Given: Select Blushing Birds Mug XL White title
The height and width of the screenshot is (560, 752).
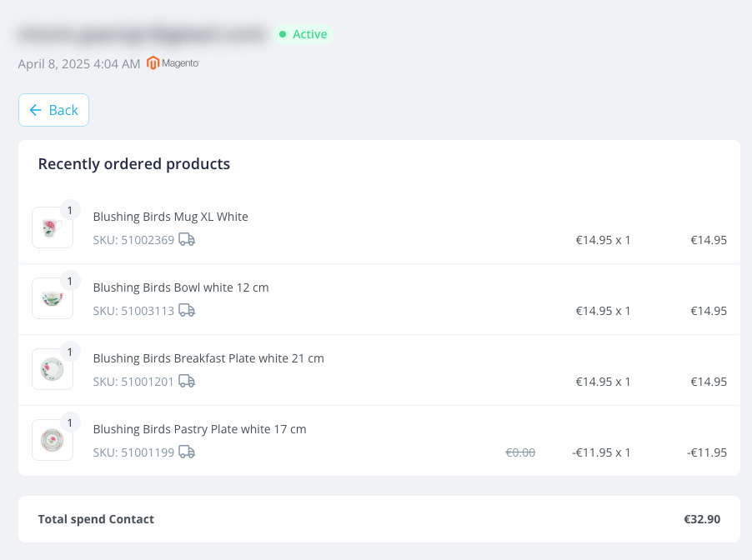Looking at the screenshot, I should click(170, 217).
